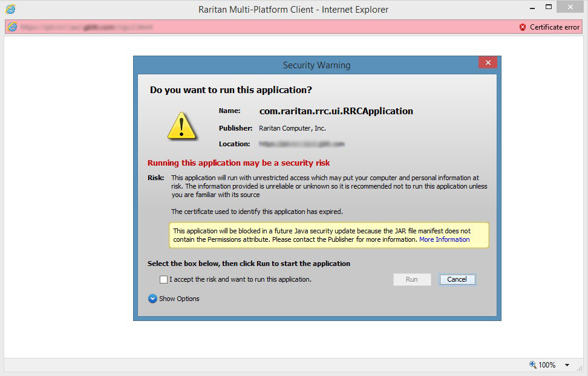Select the application name com.raritan.rrc.ui.RRCApplication
Screen dimensions: 588x376
[336, 111]
